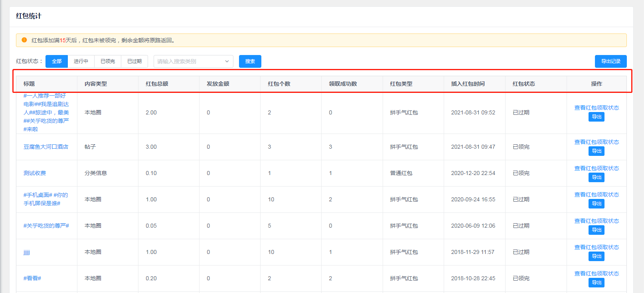Click 导出 button in jjjjj row
This screenshot has height=293, width=644.
597,256
